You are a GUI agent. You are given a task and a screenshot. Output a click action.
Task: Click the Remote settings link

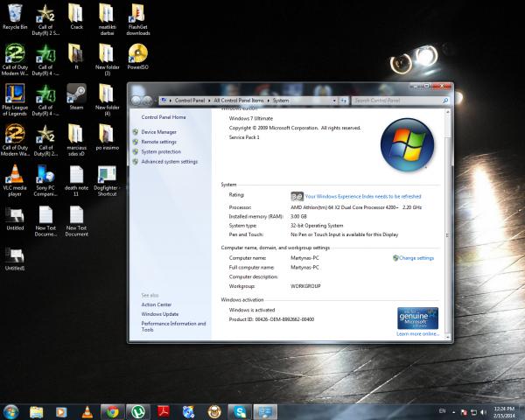pyautogui.click(x=158, y=142)
